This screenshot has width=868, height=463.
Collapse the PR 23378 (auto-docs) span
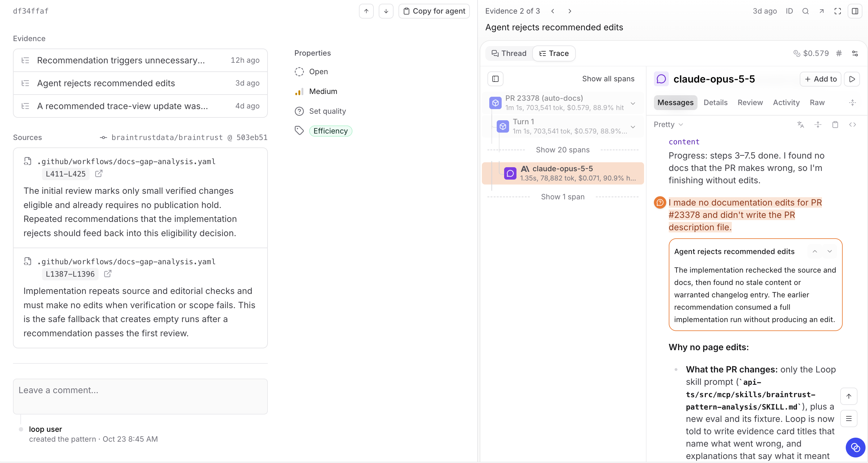pyautogui.click(x=633, y=103)
